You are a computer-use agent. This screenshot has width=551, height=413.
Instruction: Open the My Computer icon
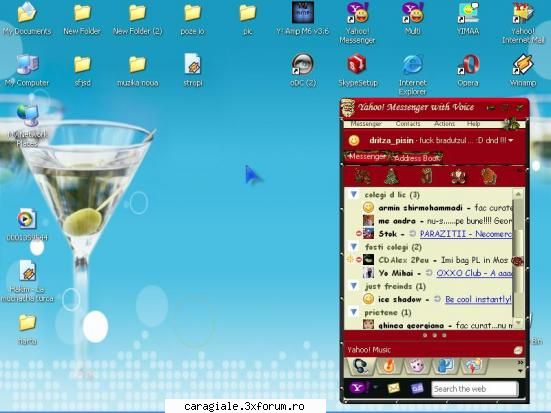[27, 70]
